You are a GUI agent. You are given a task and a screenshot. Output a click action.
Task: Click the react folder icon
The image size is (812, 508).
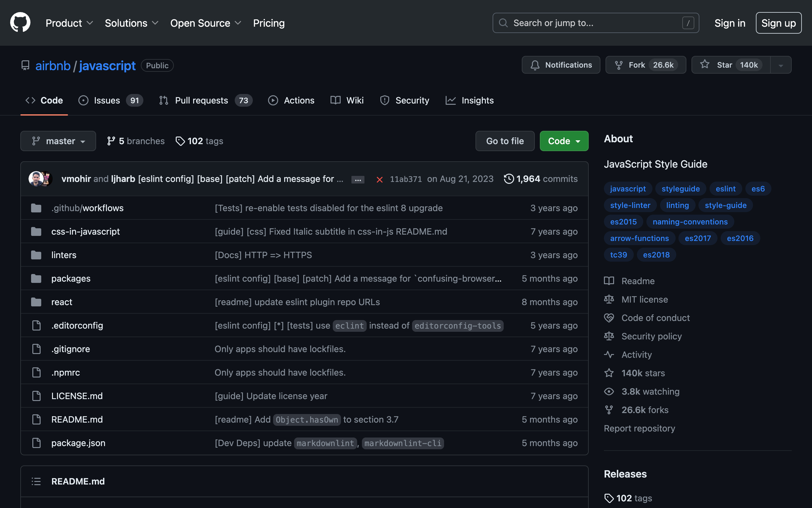coord(36,302)
